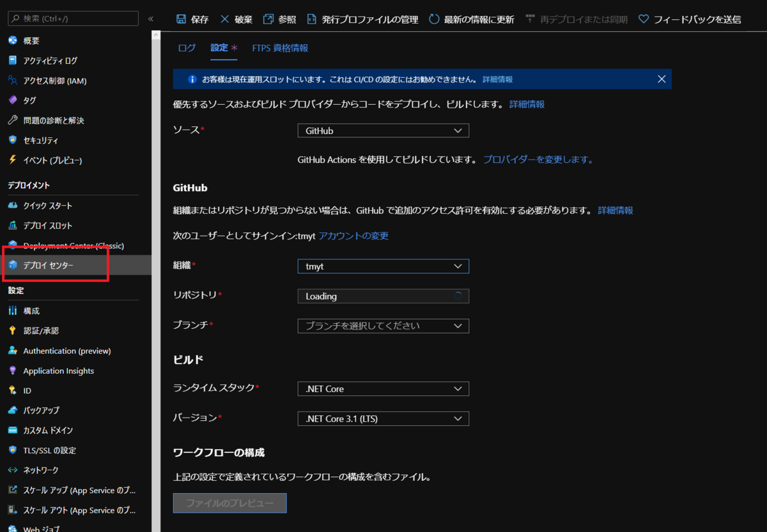Click アカウントの変更 link
Image resolution: width=767 pixels, height=532 pixels.
[353, 236]
